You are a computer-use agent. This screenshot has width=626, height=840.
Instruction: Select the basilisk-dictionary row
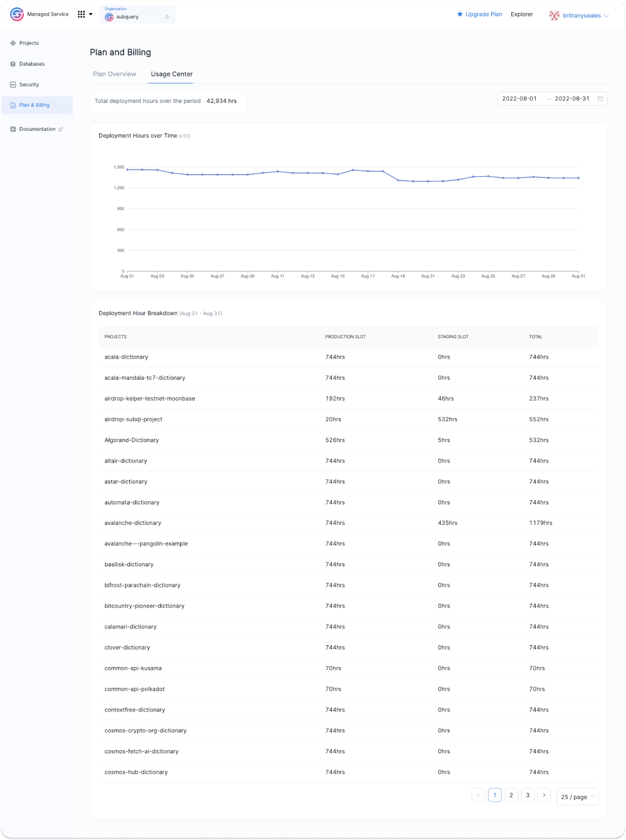coord(349,564)
